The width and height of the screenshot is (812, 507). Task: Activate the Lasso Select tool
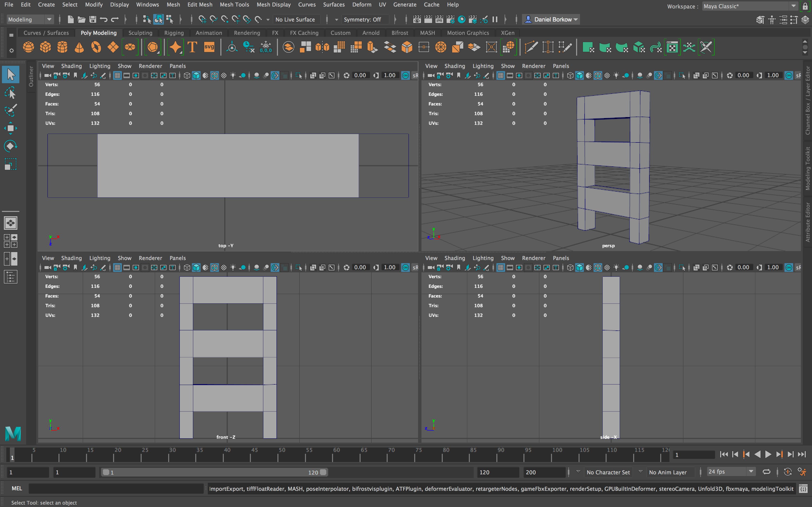coord(10,92)
